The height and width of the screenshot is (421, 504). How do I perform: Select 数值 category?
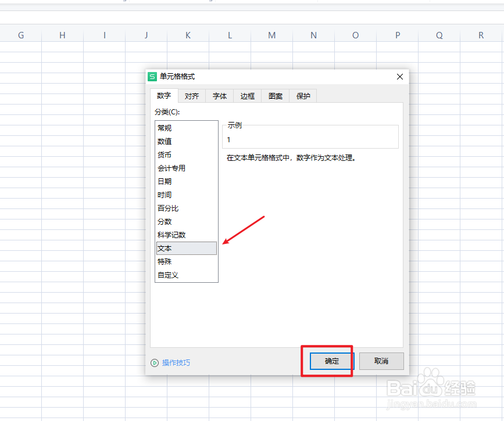pyautogui.click(x=187, y=141)
